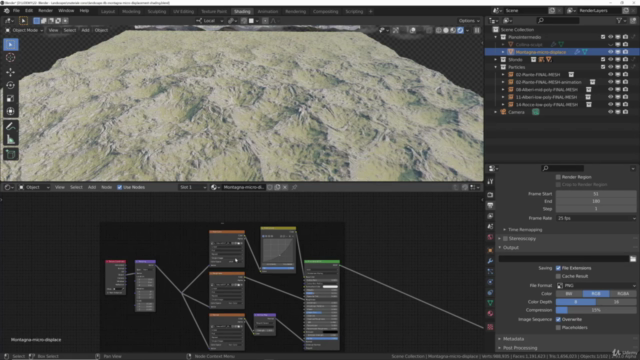Open the Object Mode dropdown
The image size is (640, 360).
point(24,30)
